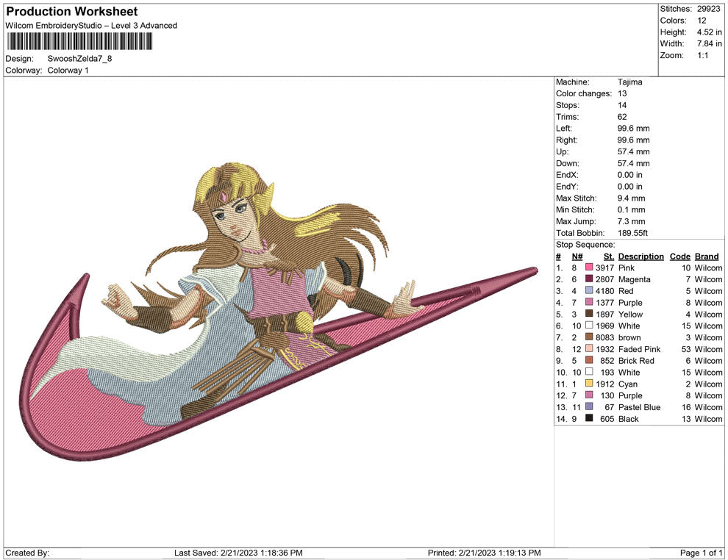Click the 'Production Worksheet' title
This screenshot has width=728, height=560.
tap(72, 12)
